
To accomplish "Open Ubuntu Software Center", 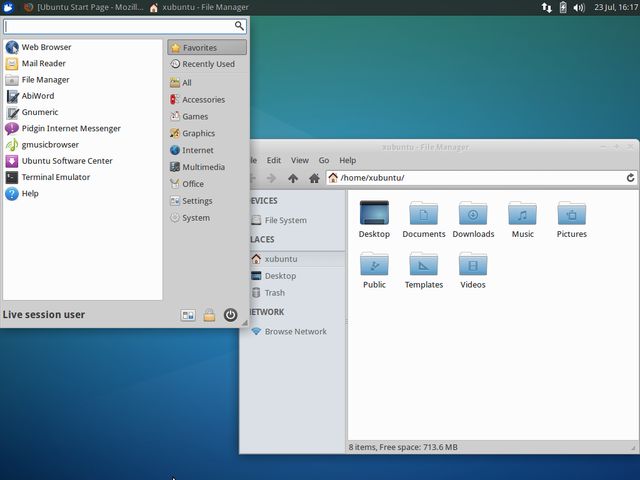I will click(x=83, y=161).
